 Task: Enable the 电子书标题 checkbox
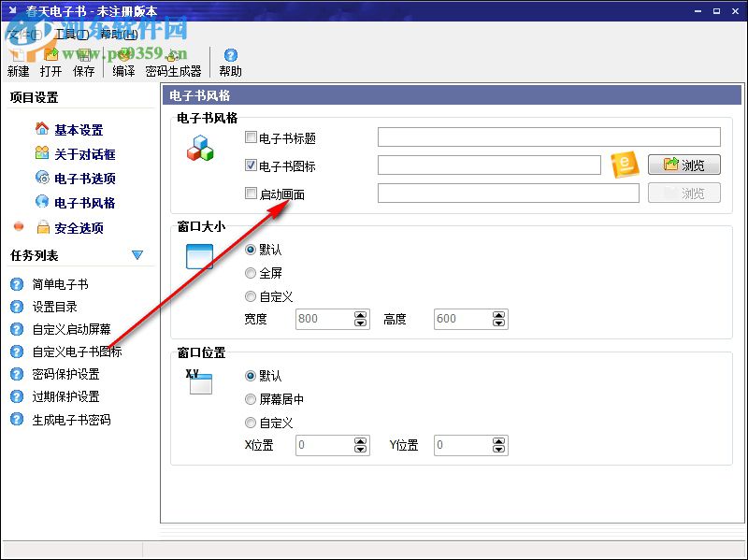251,136
